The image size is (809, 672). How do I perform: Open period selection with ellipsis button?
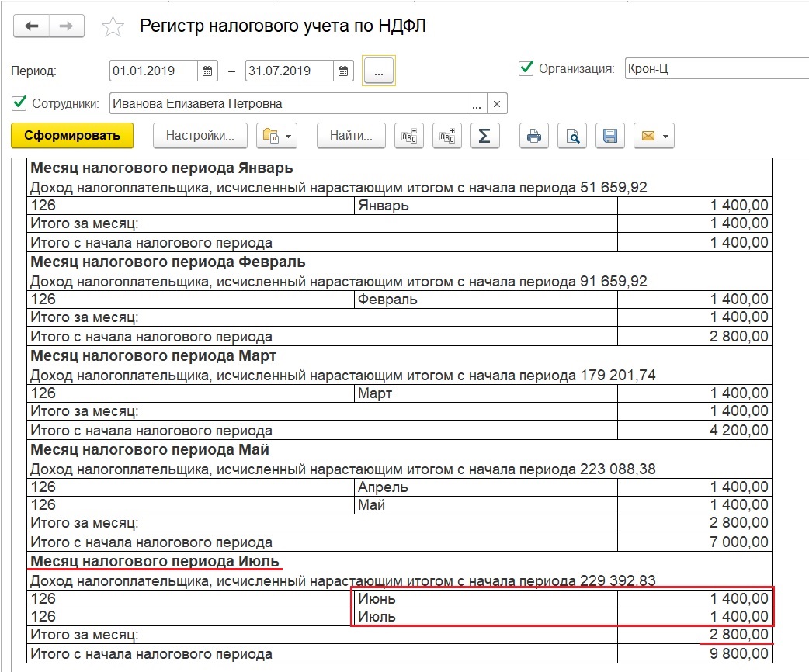pos(379,71)
